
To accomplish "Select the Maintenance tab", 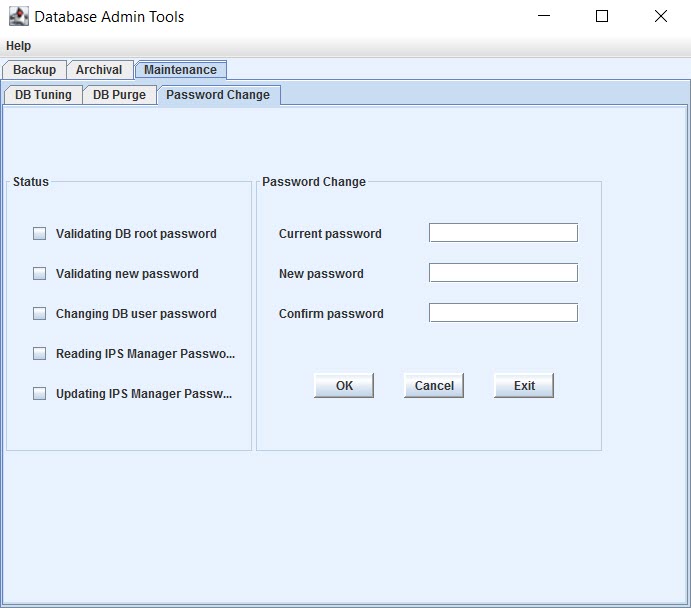I will pyautogui.click(x=180, y=70).
